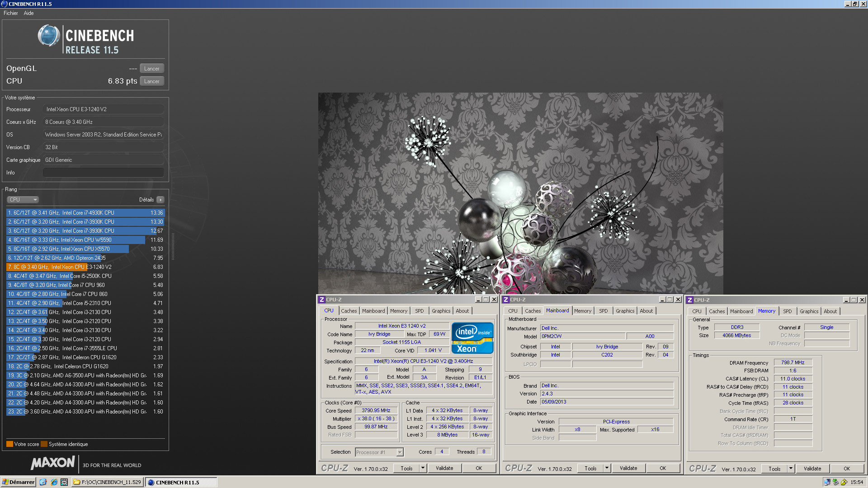This screenshot has width=868, height=488.
Task: Click Validate in first CPU-Z window
Action: (444, 469)
